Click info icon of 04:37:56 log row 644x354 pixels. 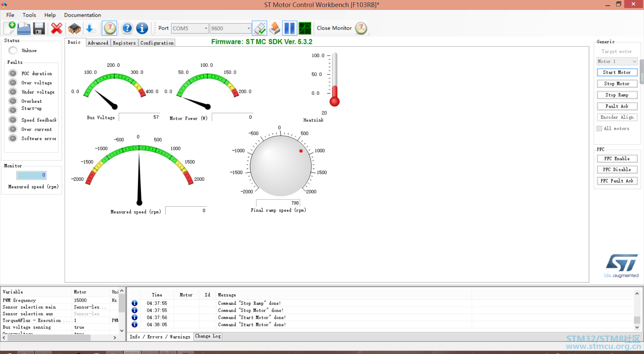pyautogui.click(x=135, y=317)
